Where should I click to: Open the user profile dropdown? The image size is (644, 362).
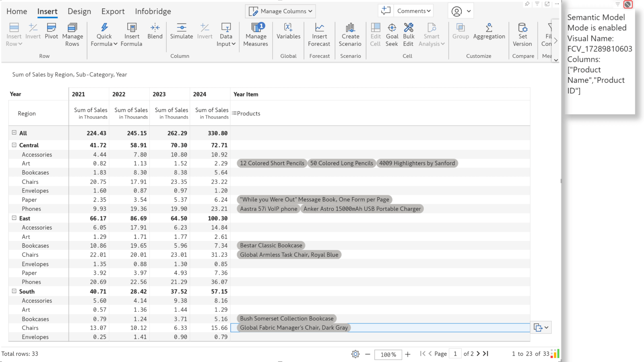tap(461, 11)
